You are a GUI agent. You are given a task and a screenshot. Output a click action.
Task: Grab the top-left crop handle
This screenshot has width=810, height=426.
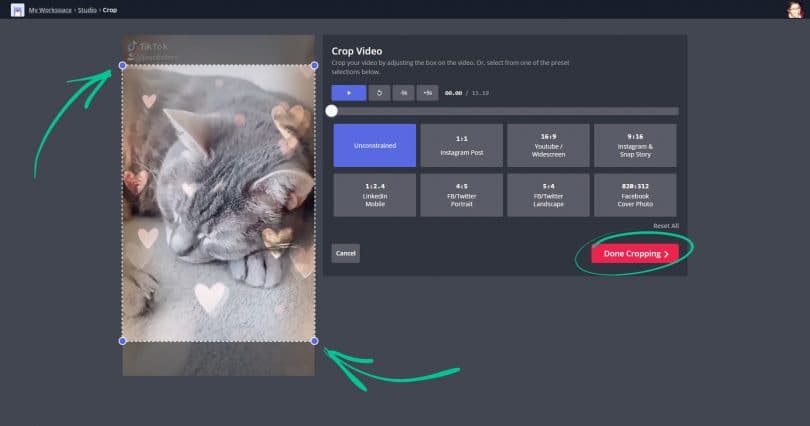click(123, 66)
